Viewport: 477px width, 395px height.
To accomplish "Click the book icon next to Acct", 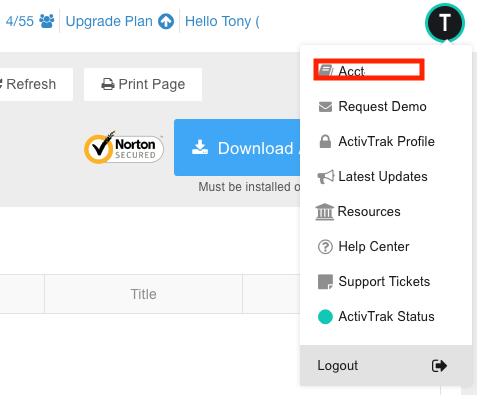I will click(326, 70).
